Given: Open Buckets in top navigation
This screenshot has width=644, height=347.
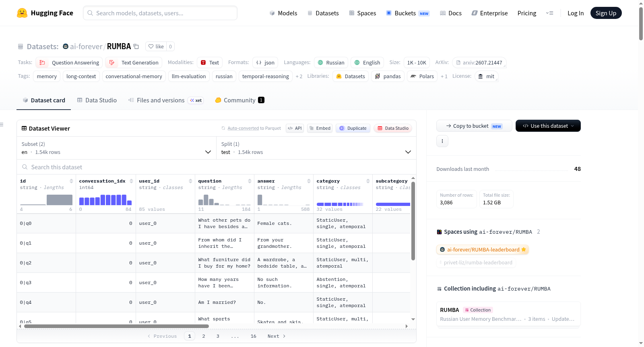Looking at the screenshot, I should coord(408,13).
